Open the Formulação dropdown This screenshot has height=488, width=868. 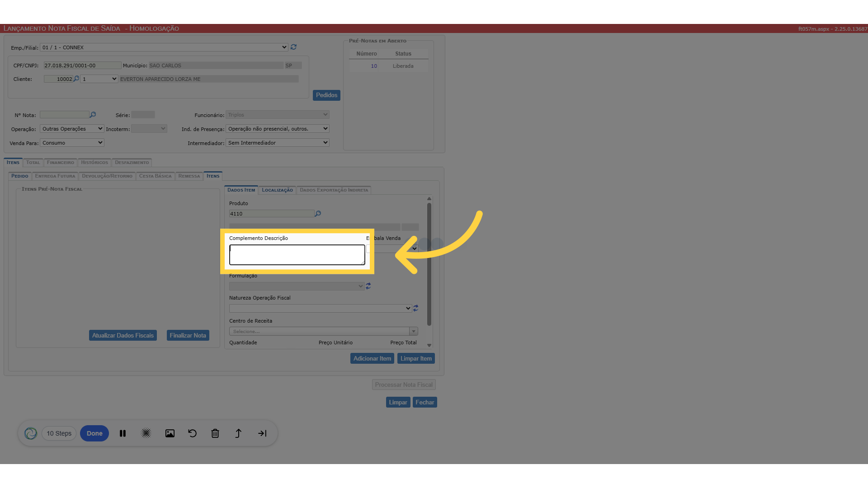[297, 286]
